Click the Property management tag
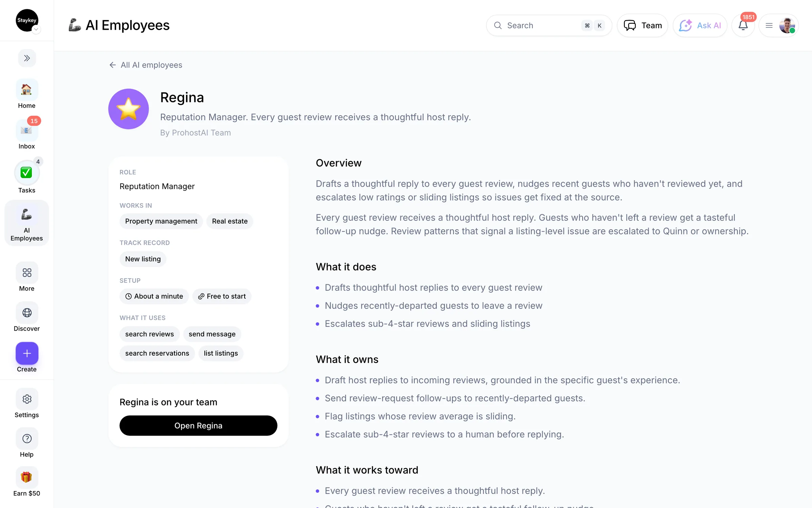 (161, 221)
